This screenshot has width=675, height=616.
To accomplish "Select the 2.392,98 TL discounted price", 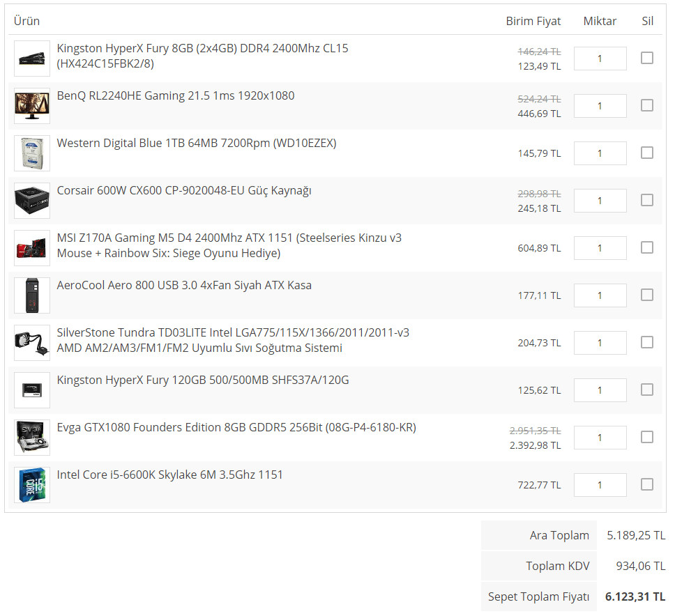I will pos(535,445).
